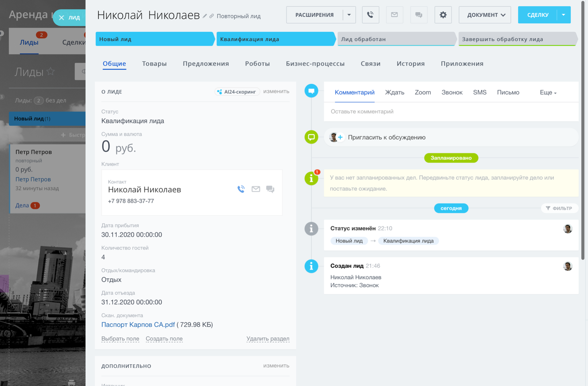Viewport: 588px width, 386px height.
Task: Open the Еще dropdown in timeline
Action: coord(548,92)
